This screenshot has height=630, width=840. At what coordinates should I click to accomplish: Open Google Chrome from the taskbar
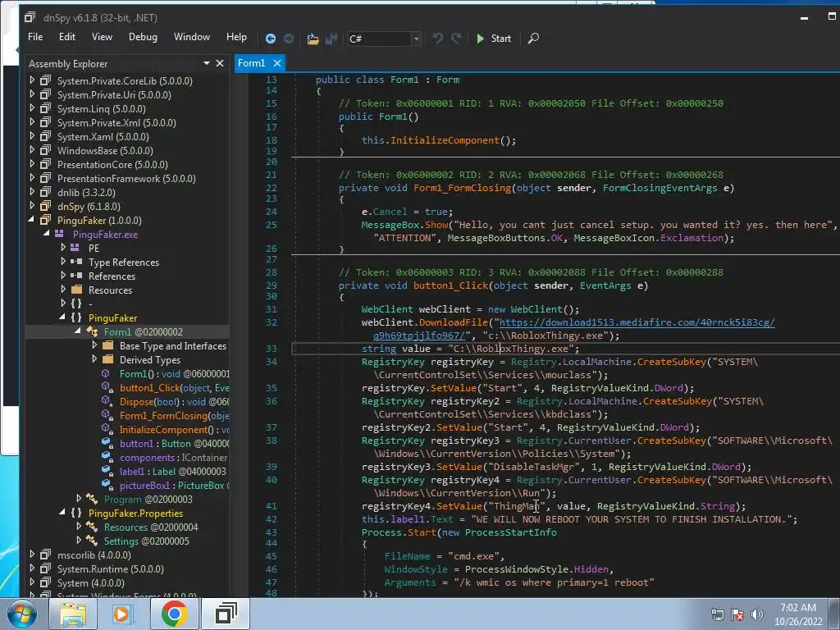coord(174,614)
